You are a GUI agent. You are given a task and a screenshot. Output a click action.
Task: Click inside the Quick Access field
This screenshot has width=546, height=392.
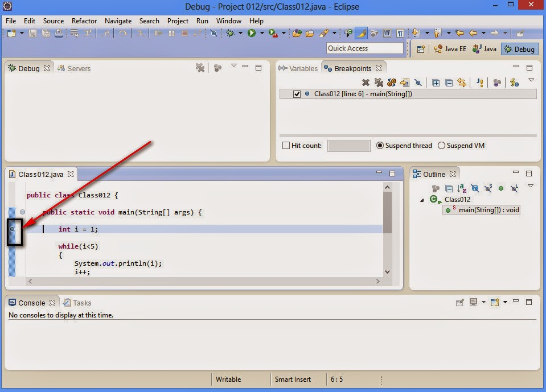(364, 48)
